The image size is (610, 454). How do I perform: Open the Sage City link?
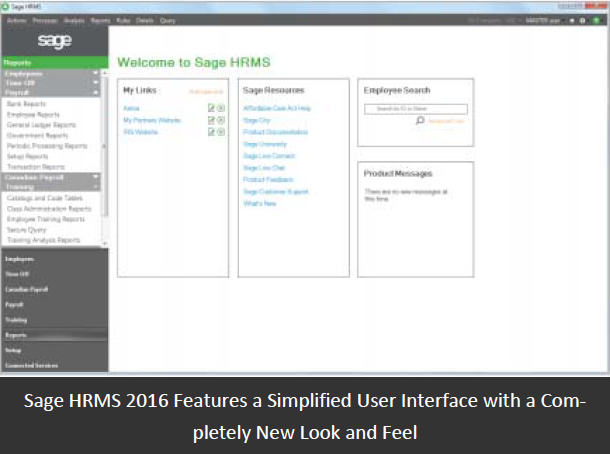pos(256,120)
